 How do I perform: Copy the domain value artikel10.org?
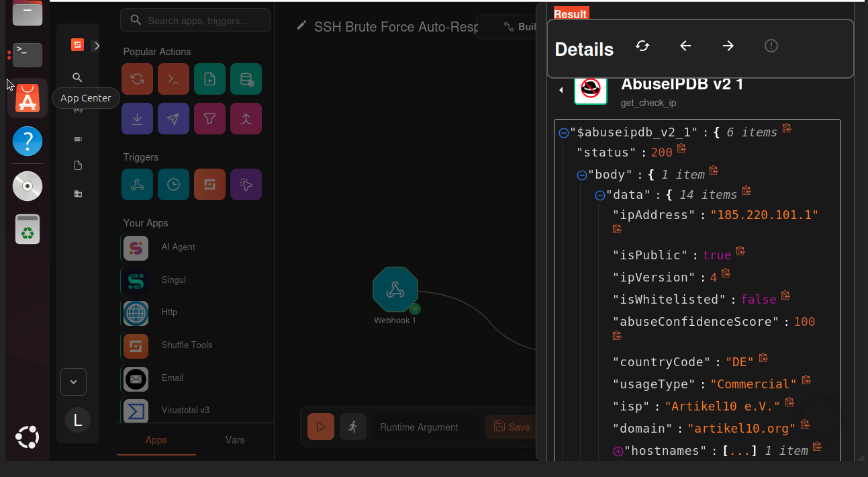(x=805, y=425)
